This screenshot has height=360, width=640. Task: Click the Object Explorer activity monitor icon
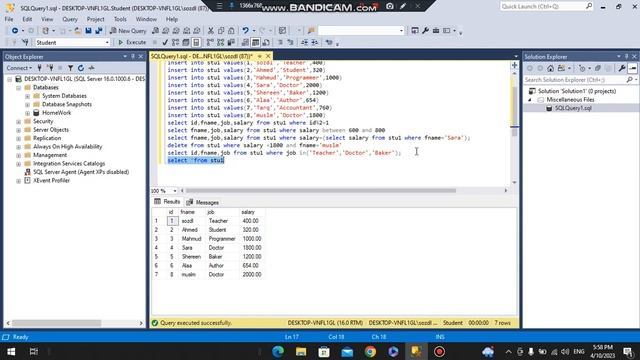(91, 68)
